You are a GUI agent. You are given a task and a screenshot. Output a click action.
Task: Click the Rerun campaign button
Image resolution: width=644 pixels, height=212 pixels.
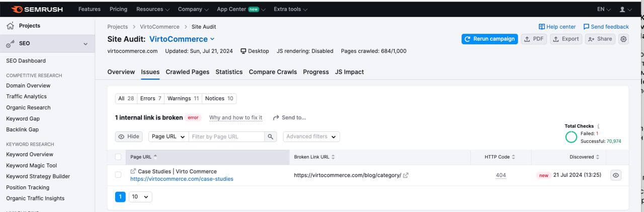pyautogui.click(x=490, y=39)
